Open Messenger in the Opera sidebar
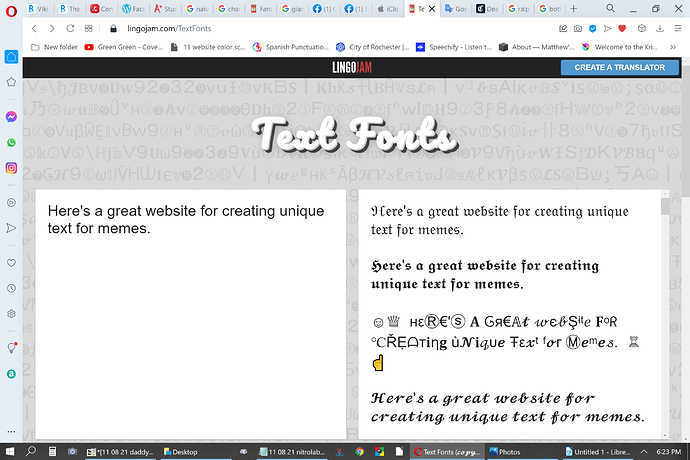The image size is (690, 460). 11,117
